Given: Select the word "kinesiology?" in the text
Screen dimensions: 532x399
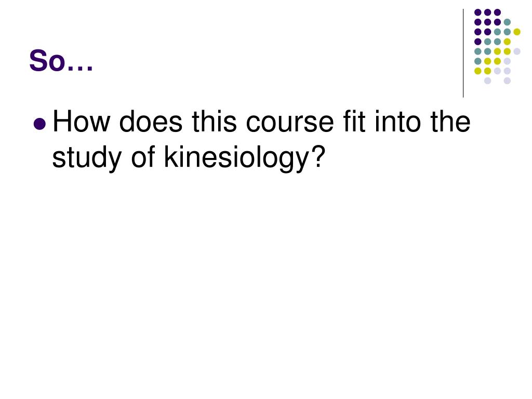Looking at the screenshot, I should pyautogui.click(x=245, y=158).
